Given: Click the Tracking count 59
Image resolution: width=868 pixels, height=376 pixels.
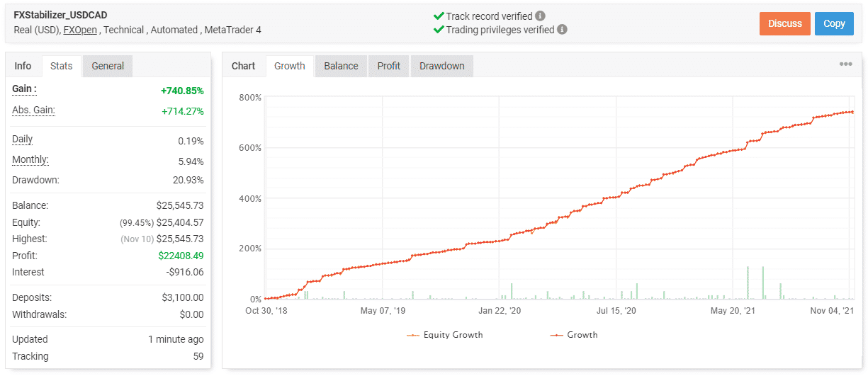Looking at the screenshot, I should (198, 356).
